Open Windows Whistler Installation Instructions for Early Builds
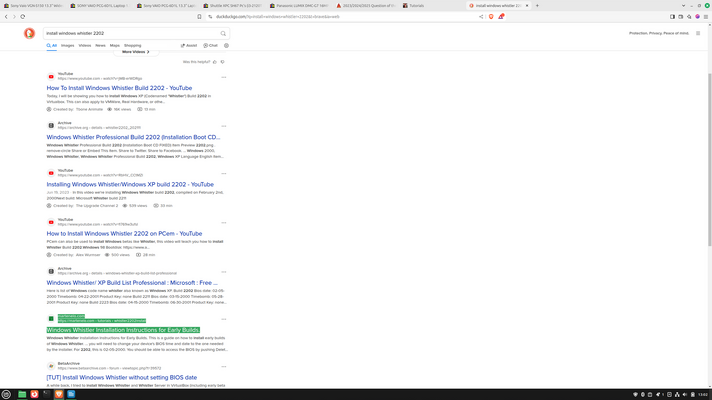This screenshot has height=400, width=712. (123, 330)
